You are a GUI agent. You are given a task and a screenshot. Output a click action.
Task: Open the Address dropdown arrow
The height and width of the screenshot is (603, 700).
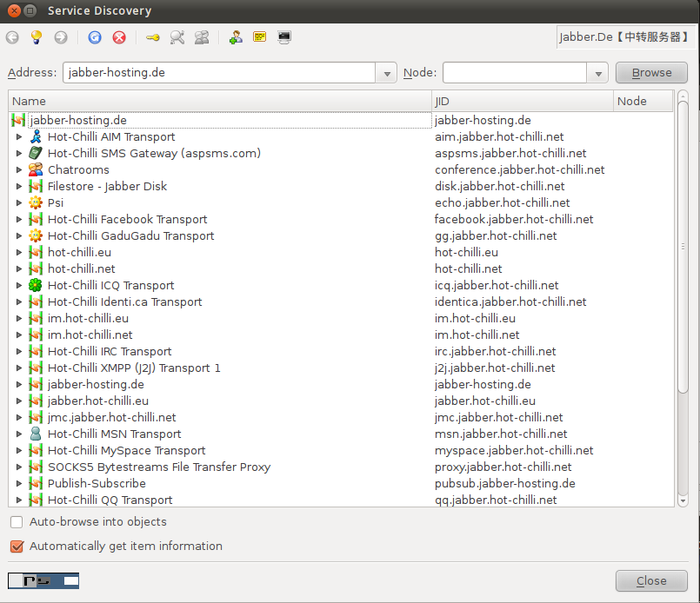pyautogui.click(x=387, y=73)
